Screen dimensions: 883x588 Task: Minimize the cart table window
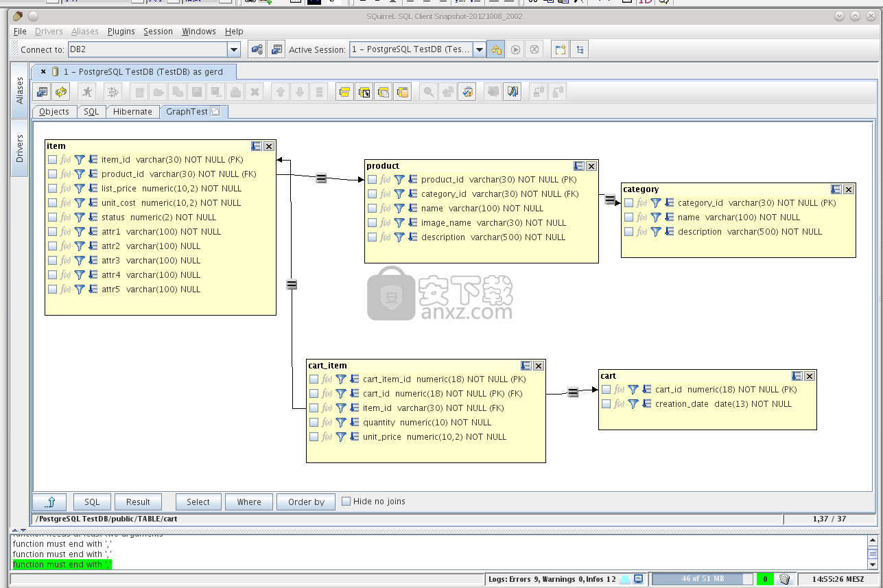click(797, 376)
